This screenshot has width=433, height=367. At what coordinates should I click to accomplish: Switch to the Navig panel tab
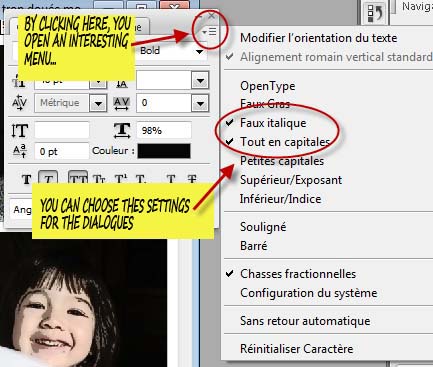click(417, 7)
